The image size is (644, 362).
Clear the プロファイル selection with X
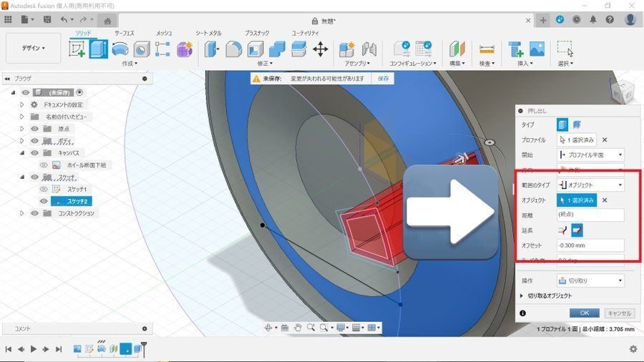tap(605, 140)
